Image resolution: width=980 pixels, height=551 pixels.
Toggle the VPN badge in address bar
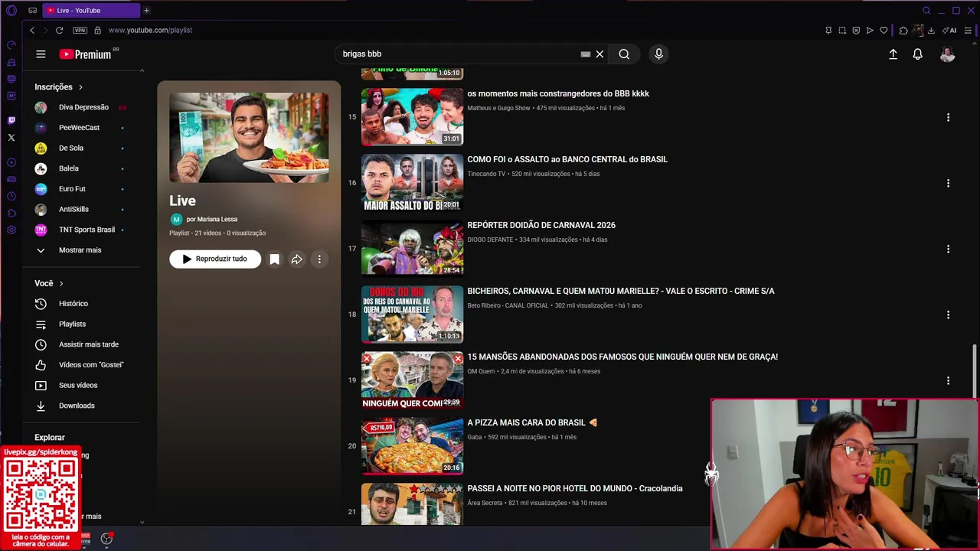80,31
